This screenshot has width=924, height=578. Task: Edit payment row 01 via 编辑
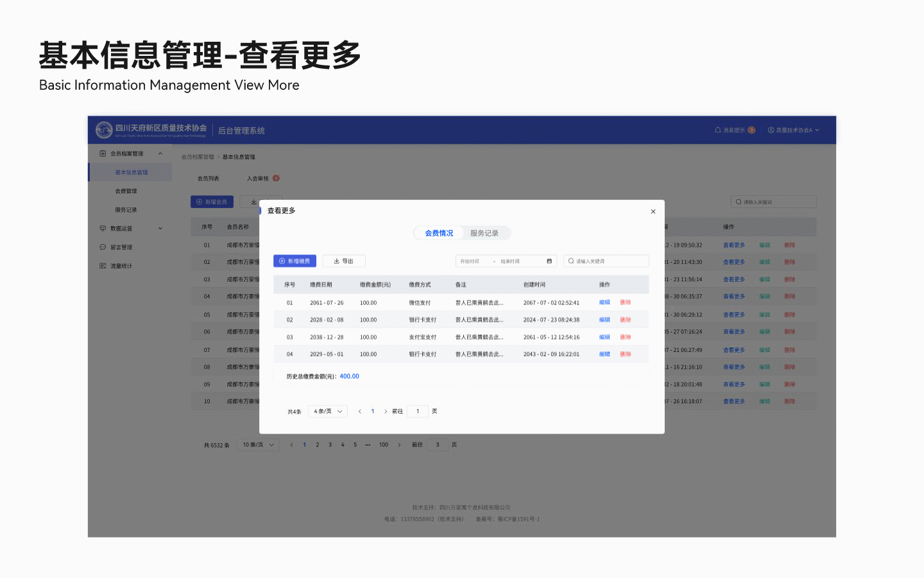click(x=604, y=302)
